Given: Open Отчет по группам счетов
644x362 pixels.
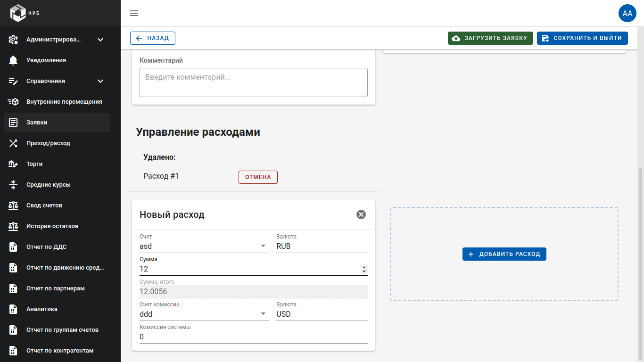Looking at the screenshot, I should (57, 330).
